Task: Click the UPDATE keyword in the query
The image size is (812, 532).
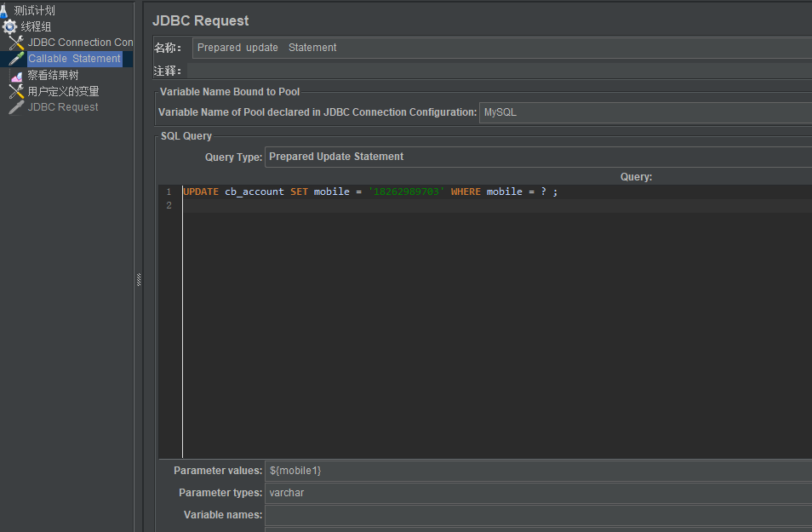Action: tap(201, 192)
